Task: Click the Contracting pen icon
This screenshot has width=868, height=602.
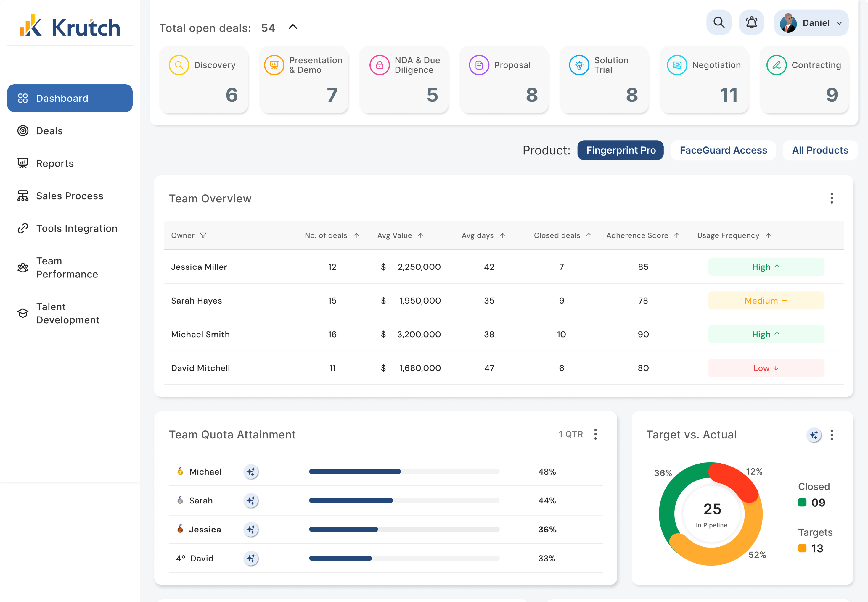Action: [x=776, y=65]
